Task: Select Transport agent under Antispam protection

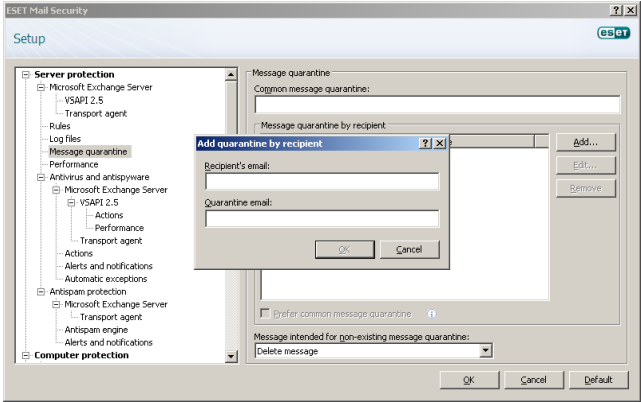Action: tap(111, 317)
